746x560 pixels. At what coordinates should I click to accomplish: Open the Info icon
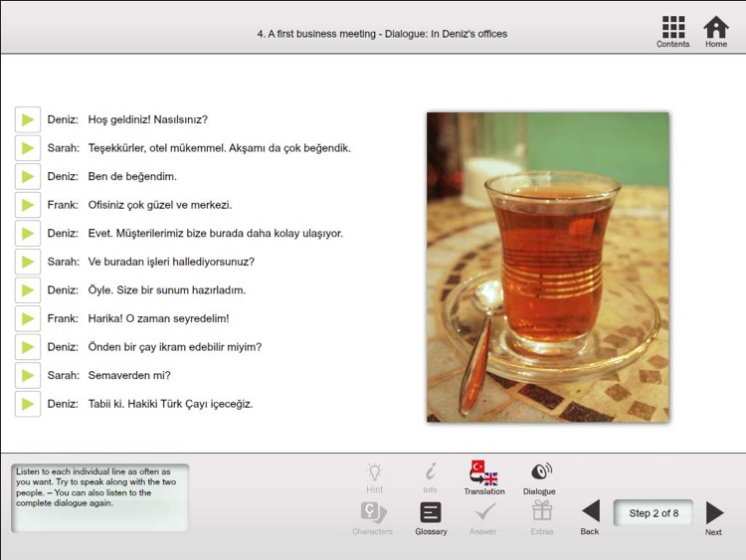coord(430,477)
